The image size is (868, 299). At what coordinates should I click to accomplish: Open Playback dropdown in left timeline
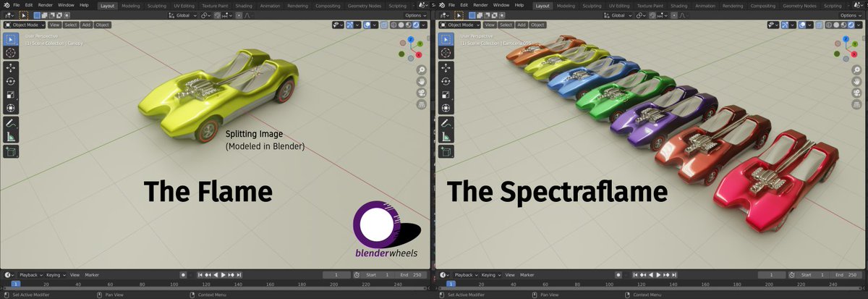[31, 275]
